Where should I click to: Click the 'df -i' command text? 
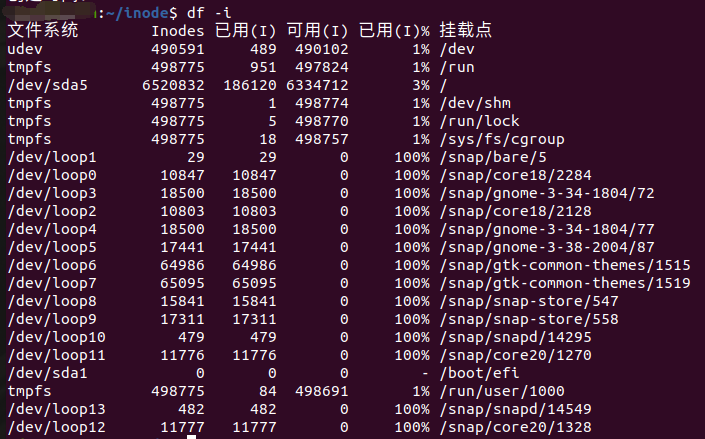click(208, 12)
